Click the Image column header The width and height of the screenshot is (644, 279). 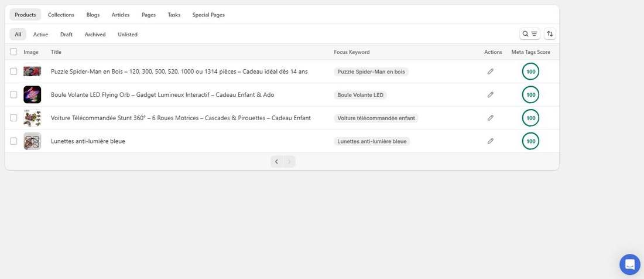pos(31,52)
